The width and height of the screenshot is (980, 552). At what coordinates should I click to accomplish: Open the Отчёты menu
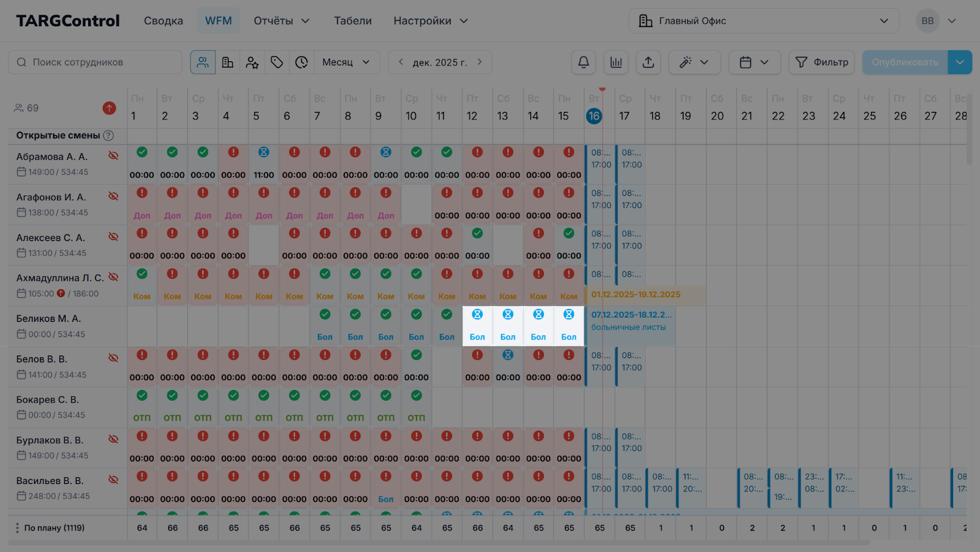[x=281, y=21]
